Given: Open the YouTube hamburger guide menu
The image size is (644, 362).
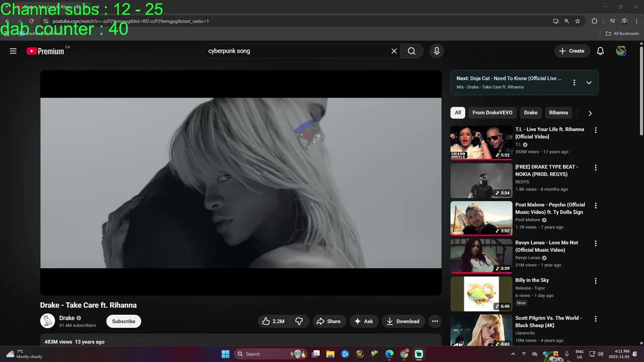Looking at the screenshot, I should tap(13, 51).
